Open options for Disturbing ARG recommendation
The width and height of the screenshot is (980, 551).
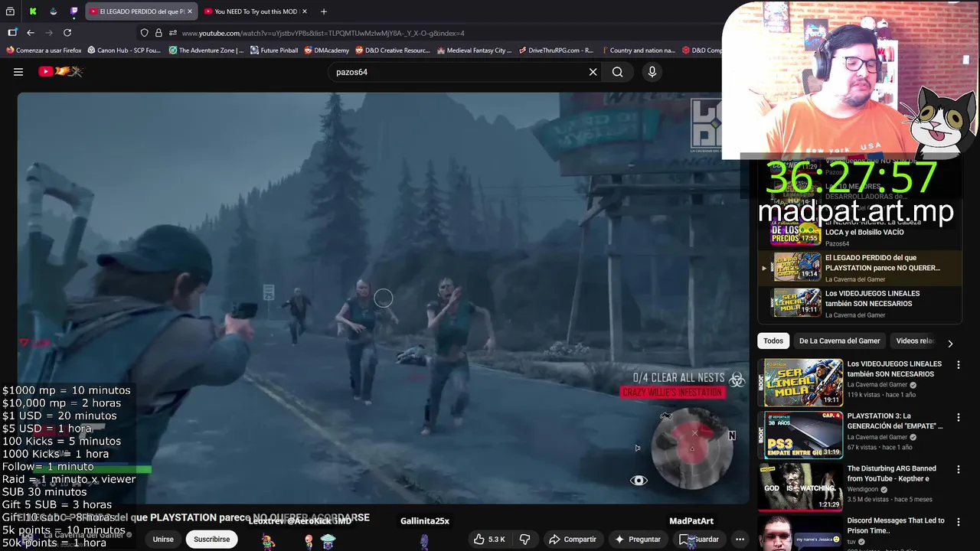point(958,469)
